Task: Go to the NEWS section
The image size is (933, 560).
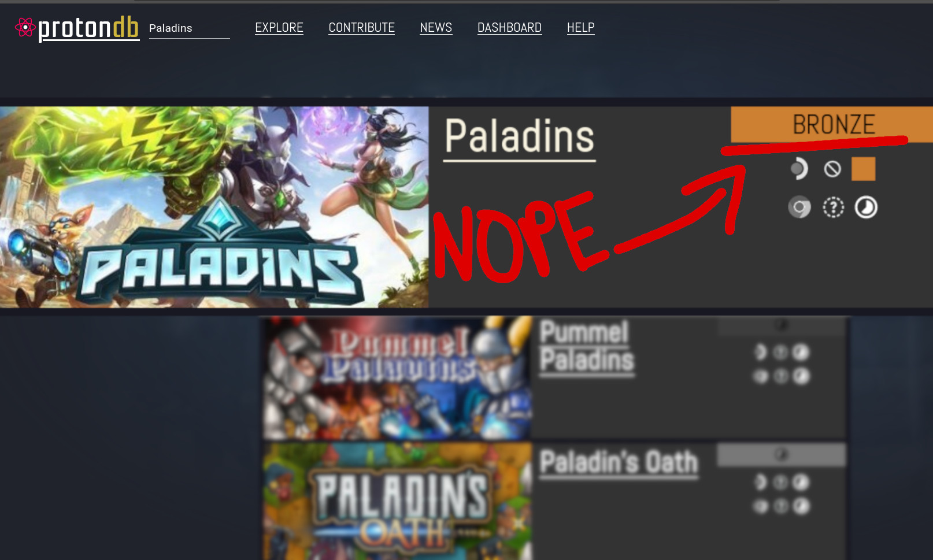Action: (x=436, y=28)
